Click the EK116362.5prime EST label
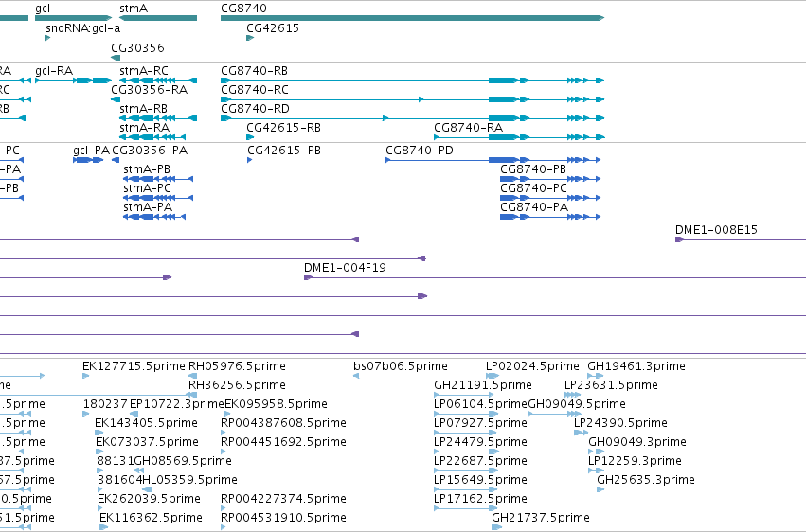This screenshot has width=806, height=532. click(152, 518)
